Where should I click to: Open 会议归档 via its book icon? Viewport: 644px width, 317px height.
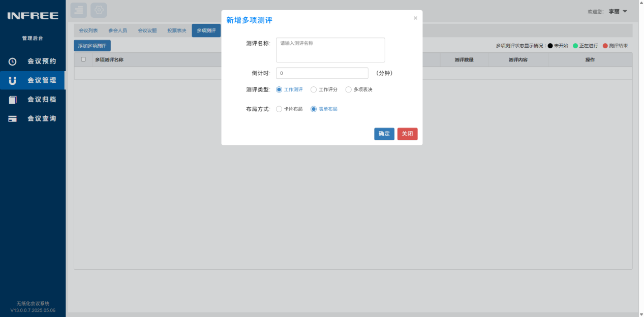(13, 100)
